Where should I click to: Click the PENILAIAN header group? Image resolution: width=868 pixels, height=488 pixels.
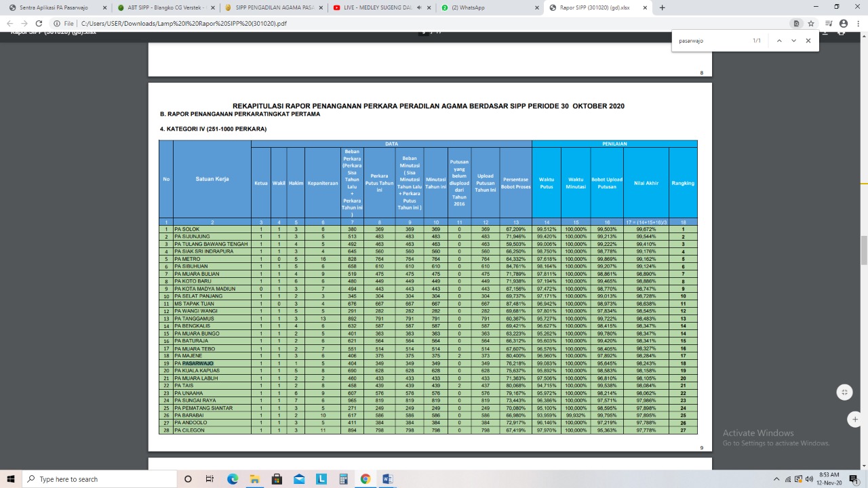pyautogui.click(x=614, y=144)
